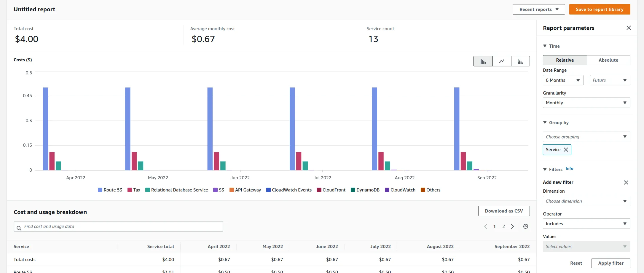Close the Report parameters panel
Screen dimensions: 644x273
point(629,28)
